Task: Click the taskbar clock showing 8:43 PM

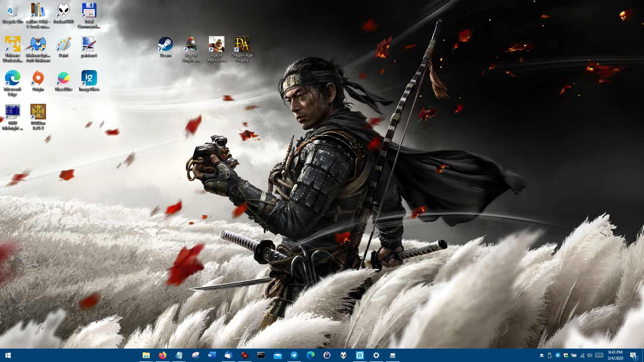Action: [615, 355]
